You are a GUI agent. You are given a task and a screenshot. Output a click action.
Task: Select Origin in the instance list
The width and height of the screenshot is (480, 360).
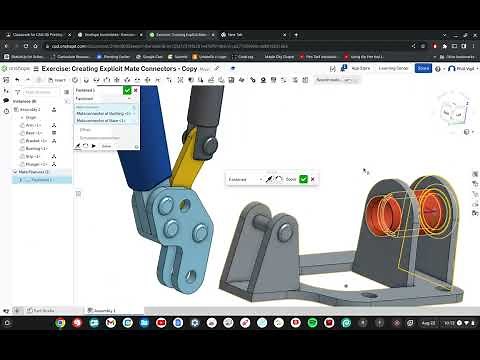(31, 117)
